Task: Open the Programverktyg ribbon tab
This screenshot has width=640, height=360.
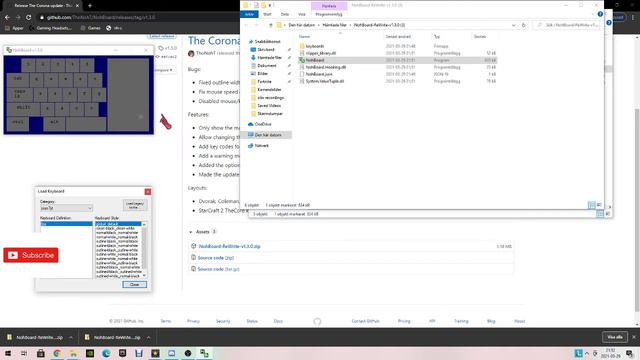Action: click(x=329, y=14)
